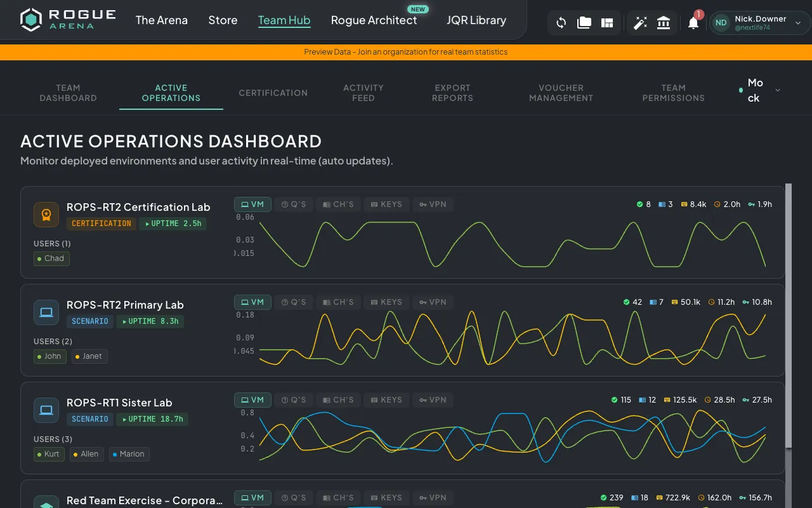Expand the UPTIME 2.5h entry for the Certification Lab
This screenshot has width=812, height=508.
tap(173, 224)
